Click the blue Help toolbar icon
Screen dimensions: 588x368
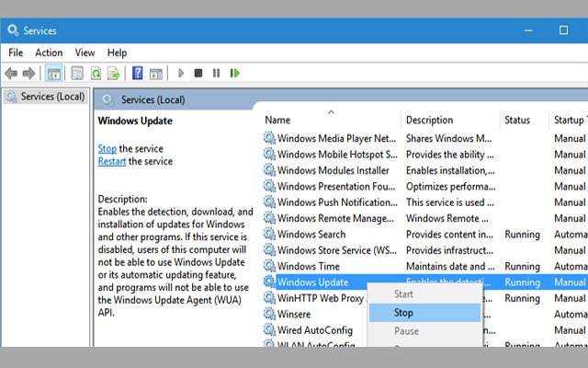point(138,73)
